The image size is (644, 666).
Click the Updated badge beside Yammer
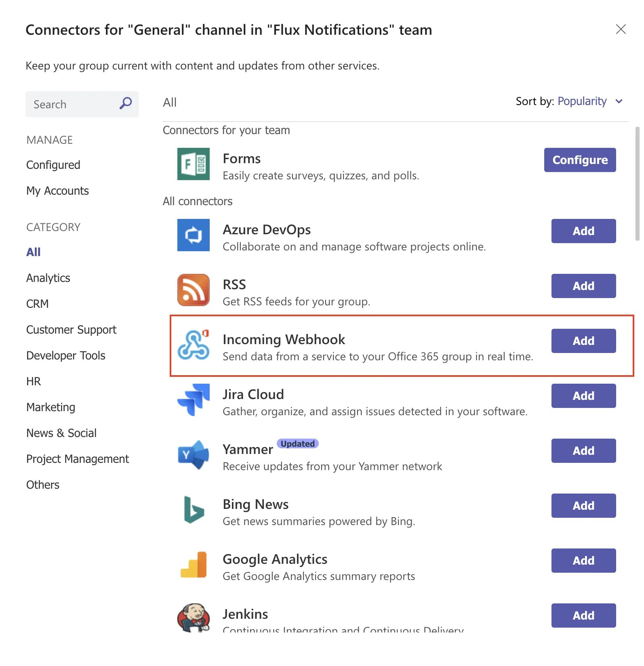298,443
